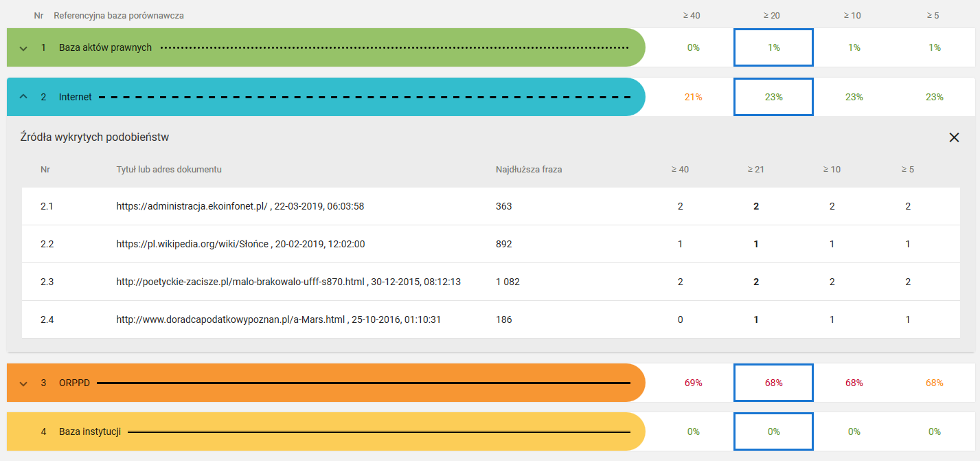This screenshot has width=980, height=461.
Task: Click the Najdłuższa fraza column header
Action: coord(529,169)
